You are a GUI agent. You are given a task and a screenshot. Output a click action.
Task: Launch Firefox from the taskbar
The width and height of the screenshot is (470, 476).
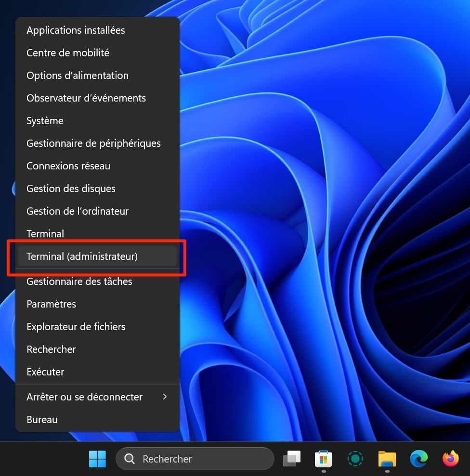click(x=451, y=458)
